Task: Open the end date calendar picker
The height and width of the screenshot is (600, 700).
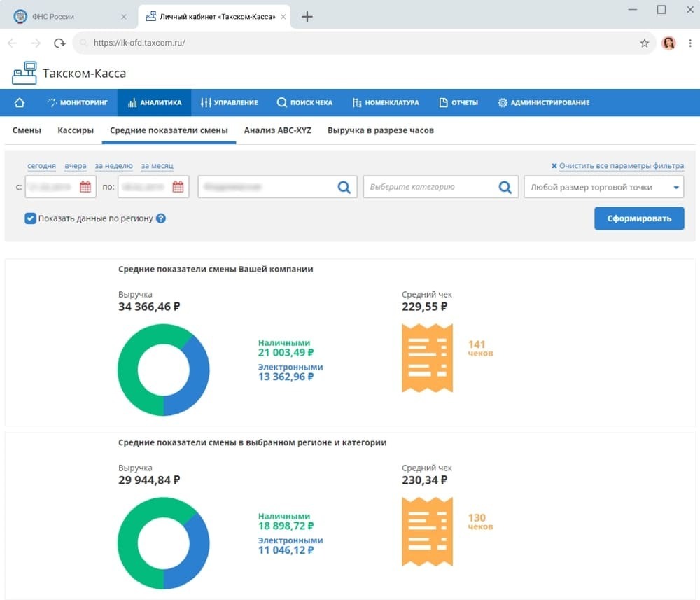Action: point(178,187)
